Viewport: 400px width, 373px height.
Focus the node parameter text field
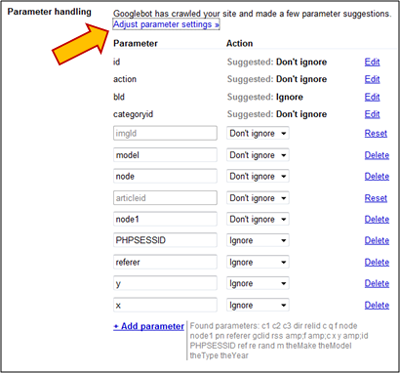[x=165, y=176]
